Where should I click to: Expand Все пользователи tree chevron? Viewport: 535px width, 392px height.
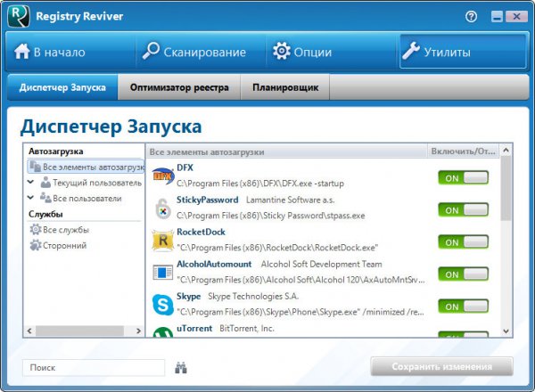tap(30, 198)
